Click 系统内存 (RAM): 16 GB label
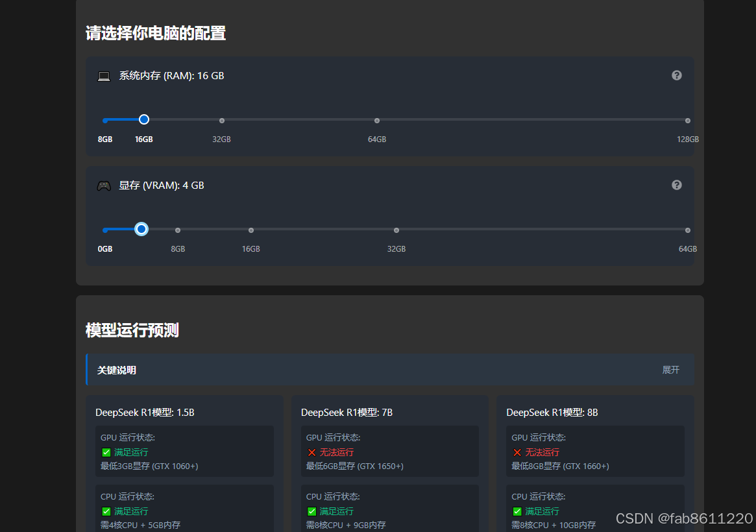The width and height of the screenshot is (756, 532). (172, 76)
